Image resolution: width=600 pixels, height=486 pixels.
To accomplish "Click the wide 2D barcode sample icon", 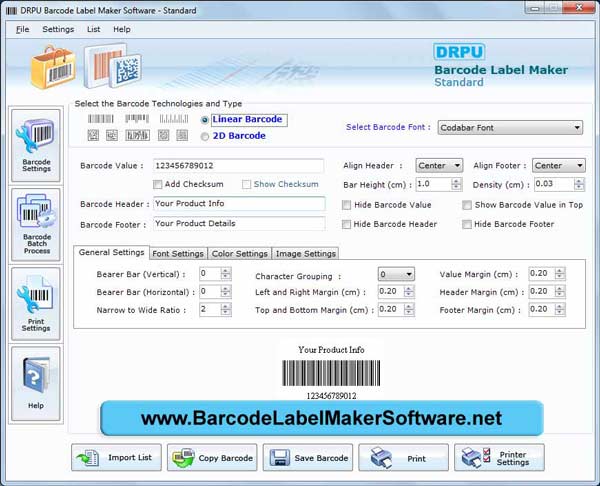I will [137, 135].
